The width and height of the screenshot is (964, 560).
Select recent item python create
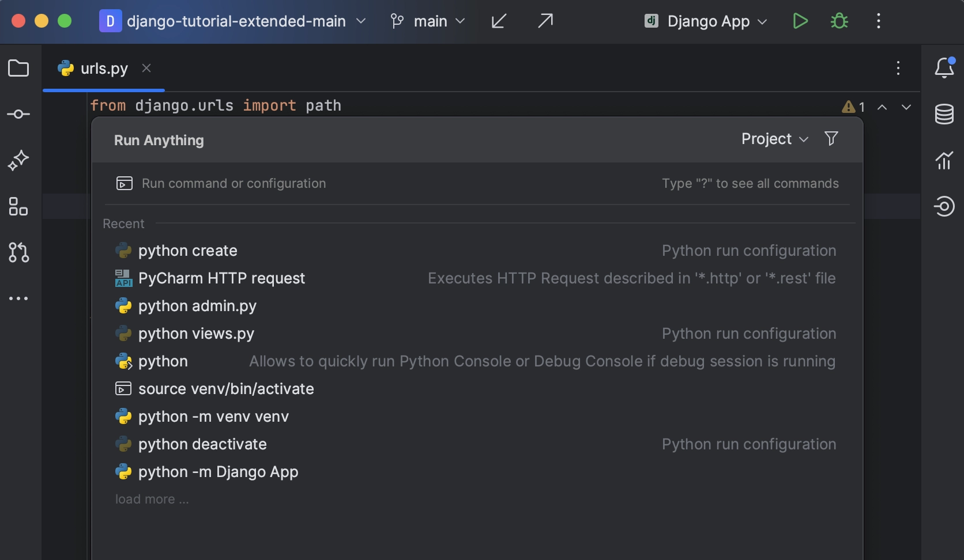coord(477,251)
